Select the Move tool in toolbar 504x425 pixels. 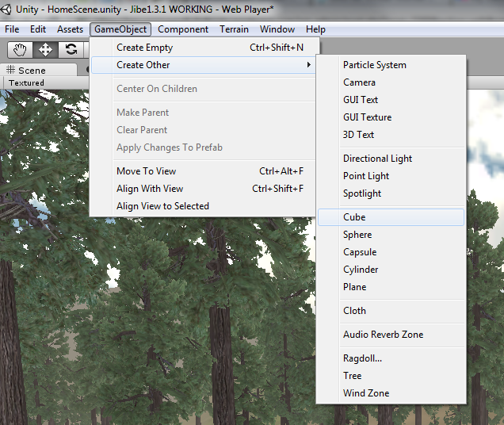point(46,50)
